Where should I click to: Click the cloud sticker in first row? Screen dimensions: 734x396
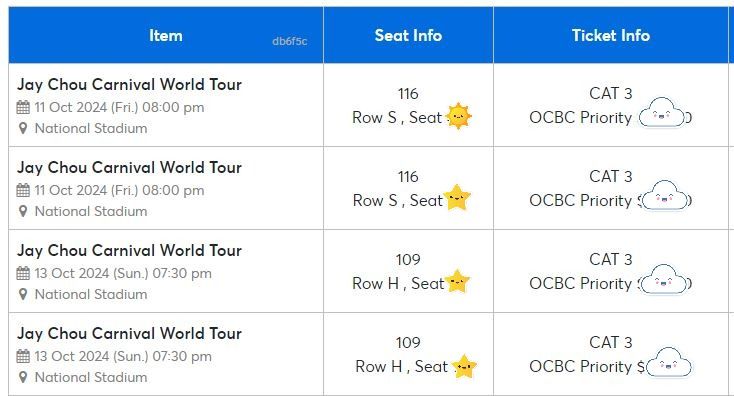point(661,112)
